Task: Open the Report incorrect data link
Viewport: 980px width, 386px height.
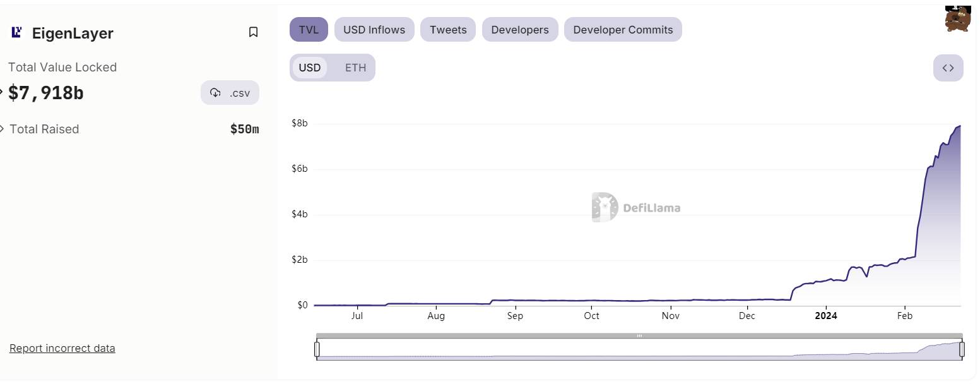Action: point(62,348)
